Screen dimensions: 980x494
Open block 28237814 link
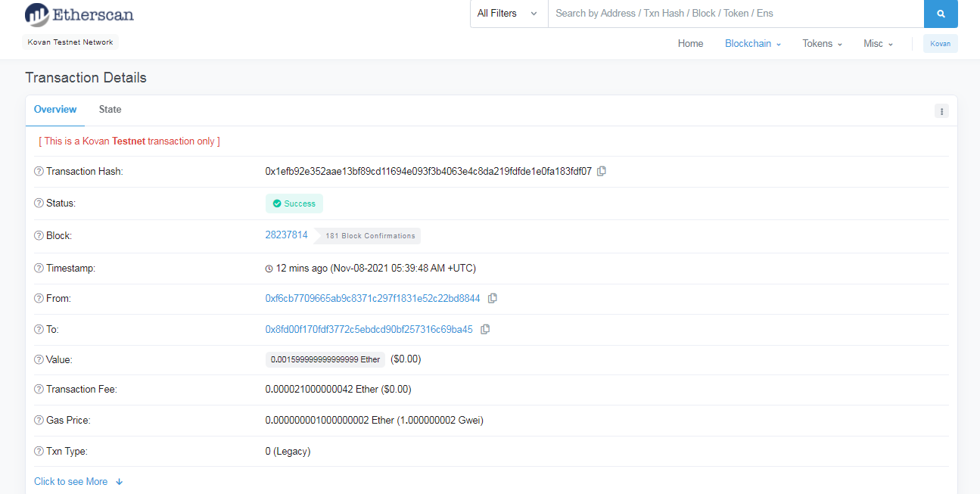286,235
